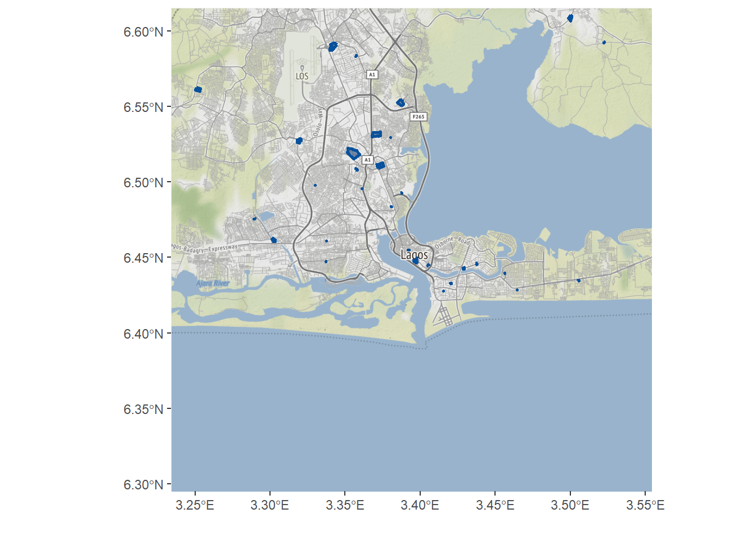Click the hollow hexagonal blue polygon
756x540 pixels.
click(353, 152)
